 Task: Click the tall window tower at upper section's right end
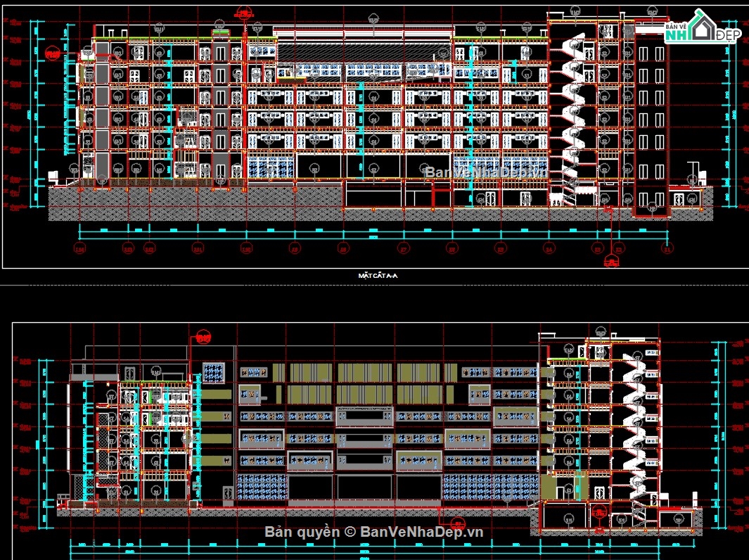tap(651, 120)
